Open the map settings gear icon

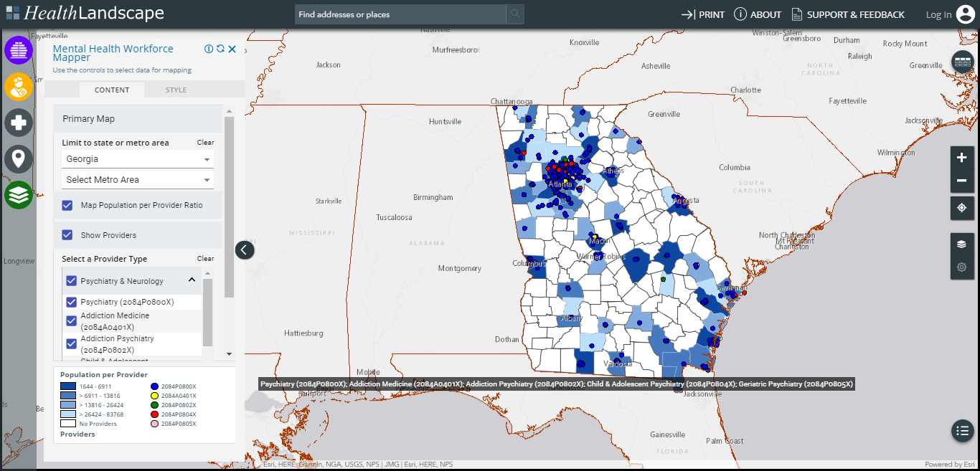pos(962,267)
